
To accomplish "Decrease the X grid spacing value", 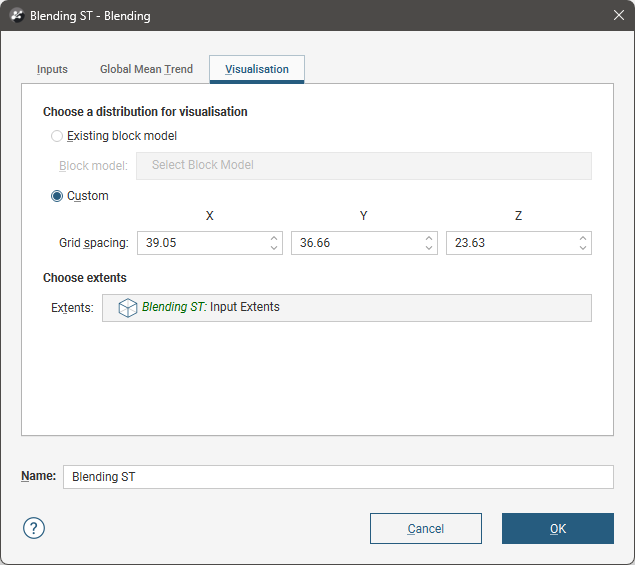I will point(274,248).
